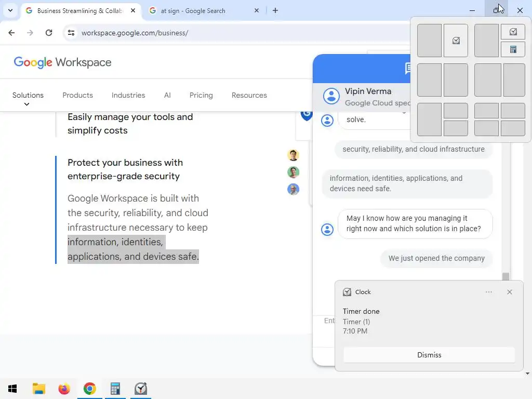
Task: Close the Clock notification with X
Action: coord(510,292)
